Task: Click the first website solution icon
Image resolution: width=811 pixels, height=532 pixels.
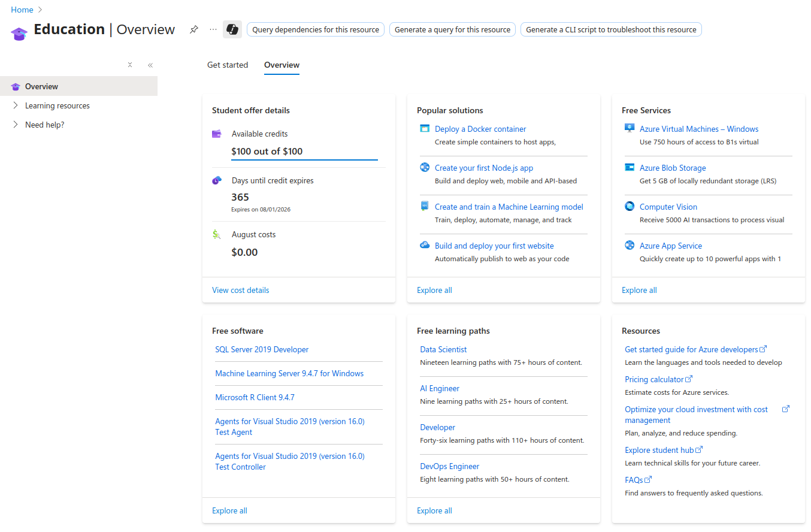Action: [425, 244]
